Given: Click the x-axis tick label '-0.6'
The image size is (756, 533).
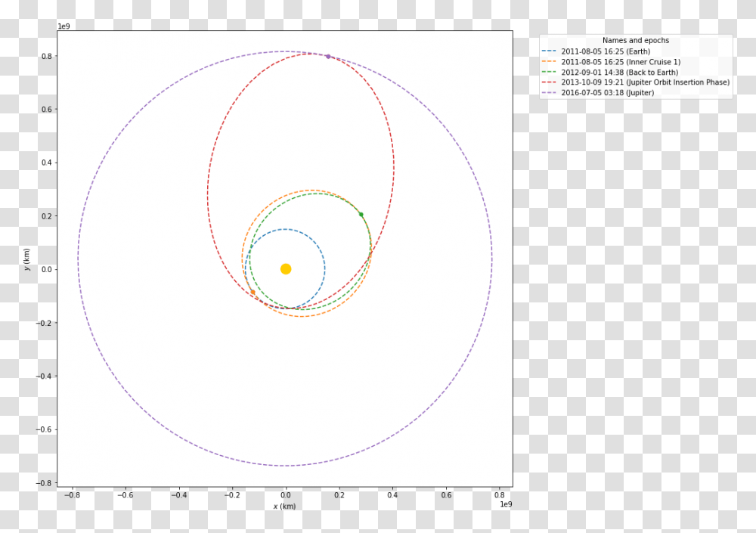Looking at the screenshot, I should (x=125, y=495).
